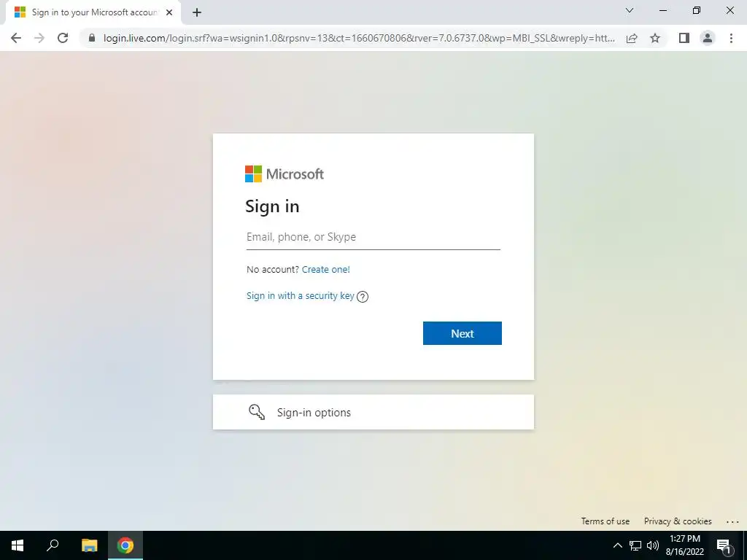Close the Microsoft sign-in tab
This screenshot has height=560, width=747.
169,12
